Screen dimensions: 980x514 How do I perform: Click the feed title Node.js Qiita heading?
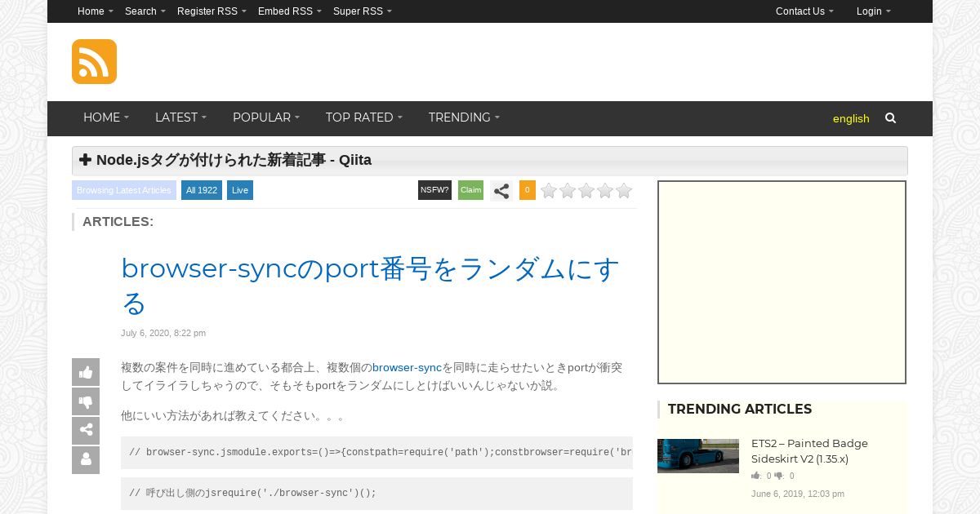pyautogui.click(x=234, y=160)
